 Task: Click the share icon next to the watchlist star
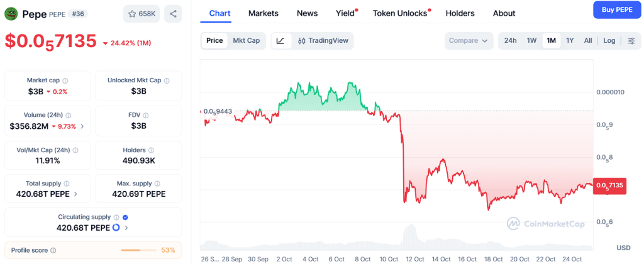173,13
